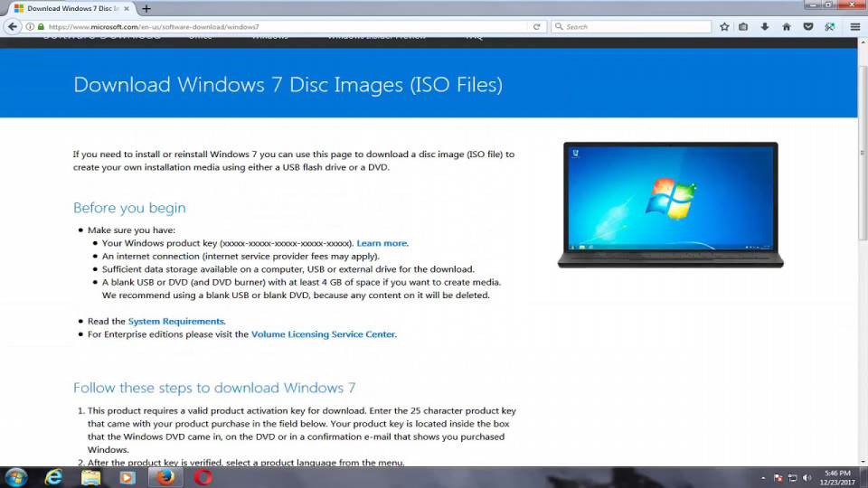Reload the page with the refresh icon

[x=536, y=26]
